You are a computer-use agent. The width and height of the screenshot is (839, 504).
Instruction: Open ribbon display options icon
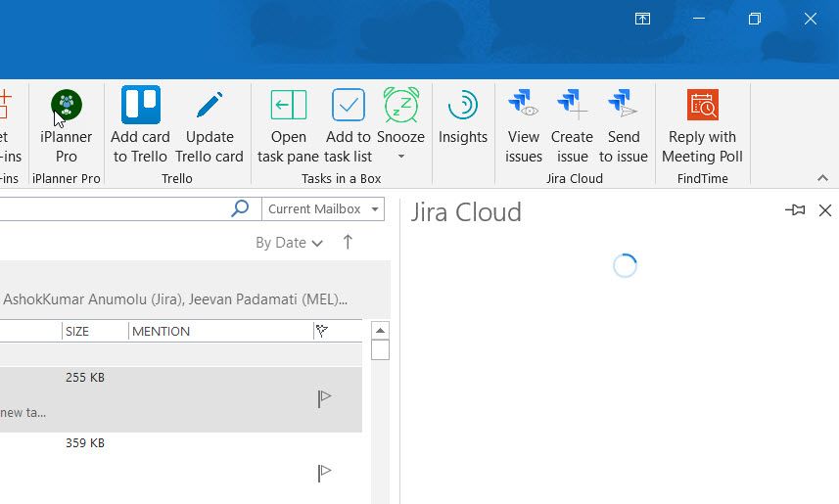point(642,19)
